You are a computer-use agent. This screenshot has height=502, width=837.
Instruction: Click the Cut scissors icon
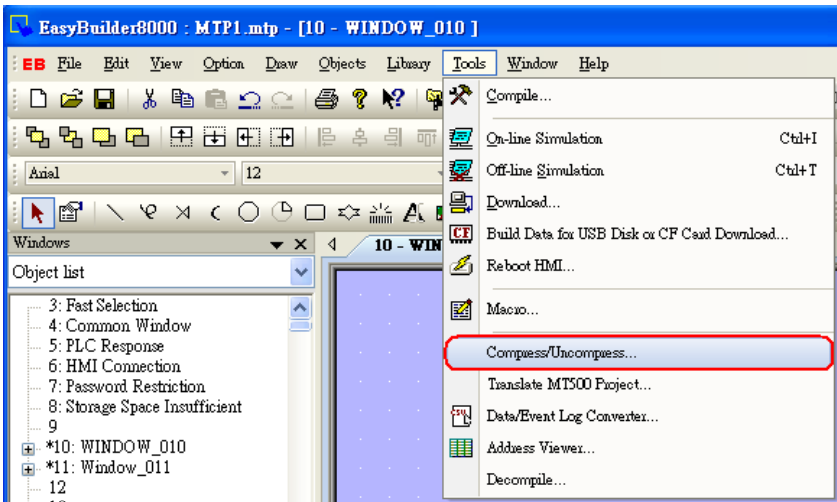click(149, 99)
